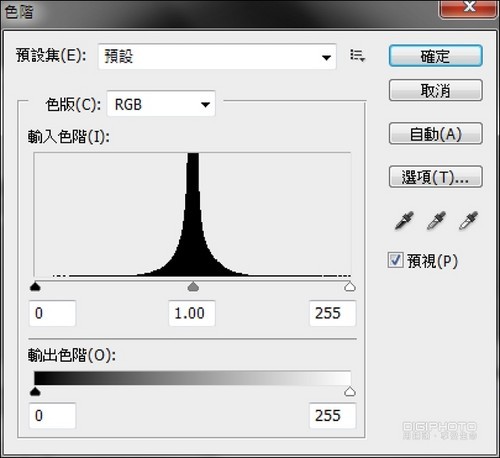Viewport: 500px width, 458px height.
Task: Open the 色版 RGB channel dropdown
Action: point(161,104)
